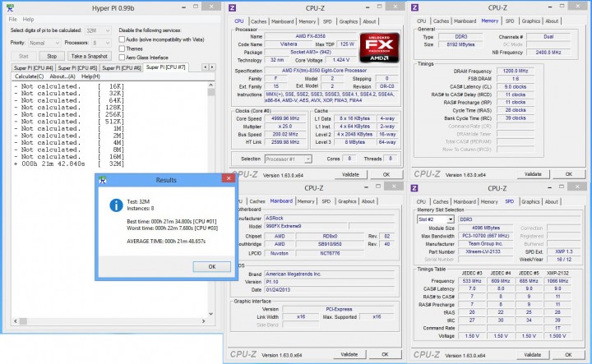The width and height of the screenshot is (592, 364).
Task: Click the Core Voltage value 1.424 V
Action: click(x=341, y=60)
